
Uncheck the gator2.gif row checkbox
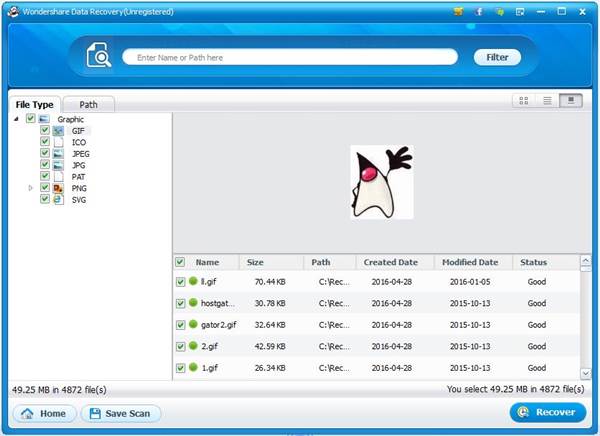pyautogui.click(x=180, y=325)
